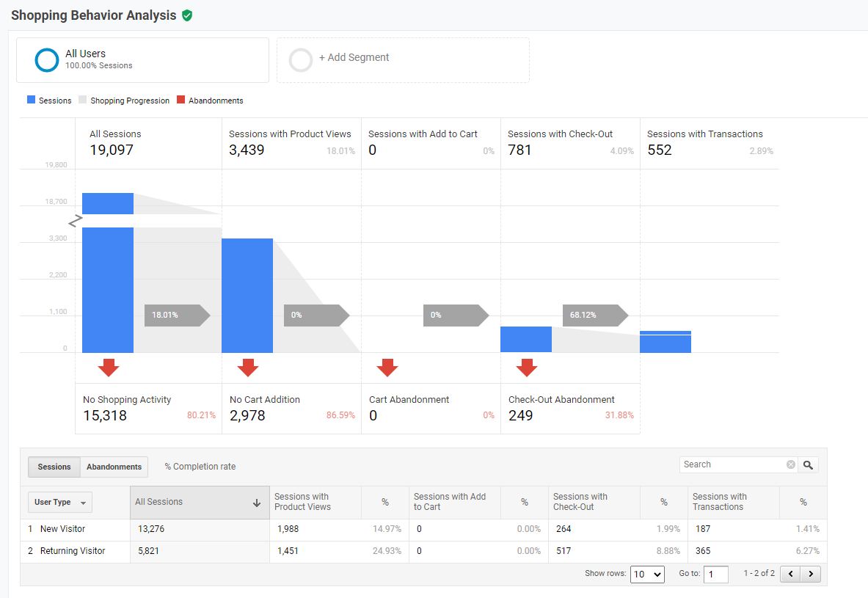The height and width of the screenshot is (598, 868).
Task: Sort by All Sessions column arrow
Action: [257, 503]
